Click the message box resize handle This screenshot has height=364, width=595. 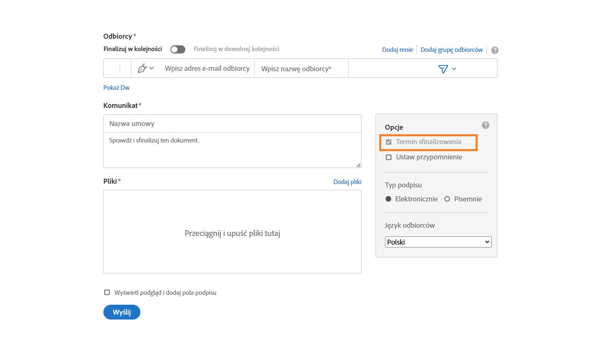click(x=358, y=165)
